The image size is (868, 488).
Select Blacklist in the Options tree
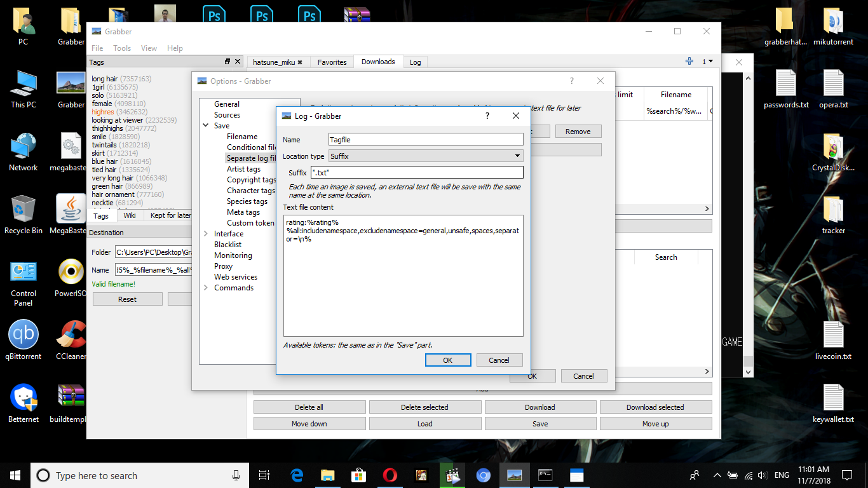pyautogui.click(x=228, y=245)
